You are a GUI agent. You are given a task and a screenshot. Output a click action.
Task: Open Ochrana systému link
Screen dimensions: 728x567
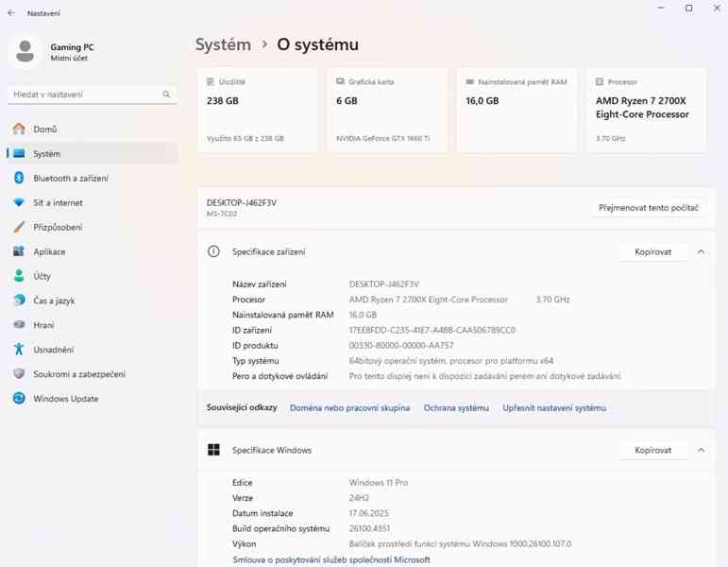coord(456,408)
